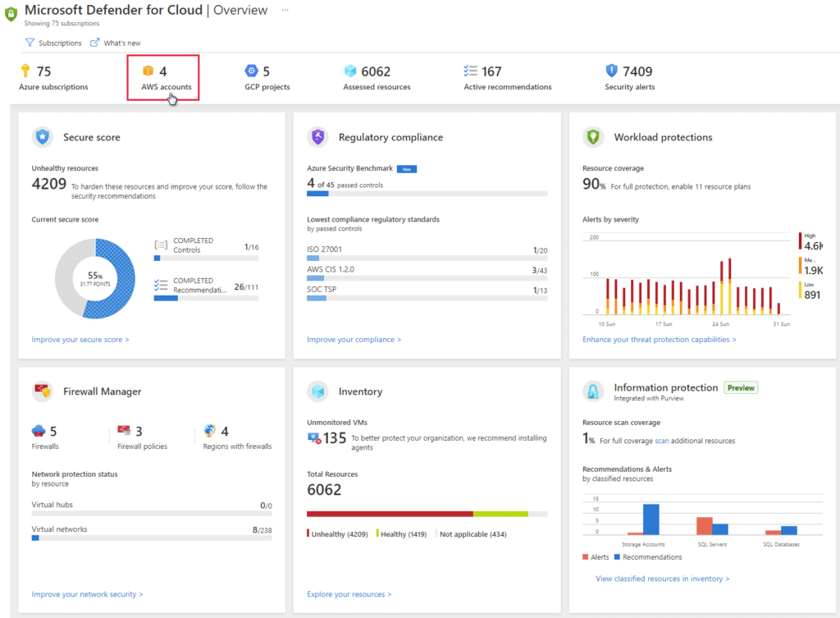Viewport: 840px width, 618px height.
Task: Open Improve your network security link
Action: (x=87, y=594)
